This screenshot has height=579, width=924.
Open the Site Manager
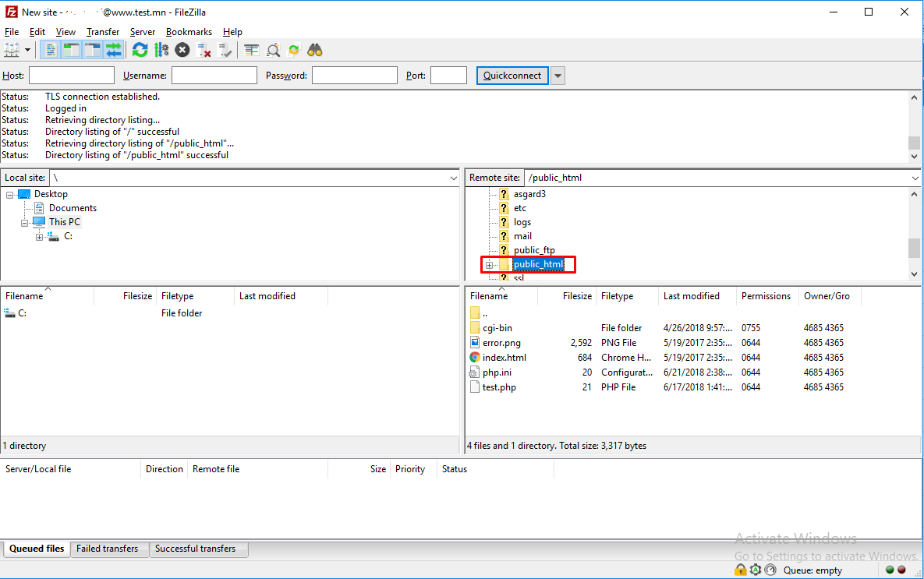click(12, 51)
